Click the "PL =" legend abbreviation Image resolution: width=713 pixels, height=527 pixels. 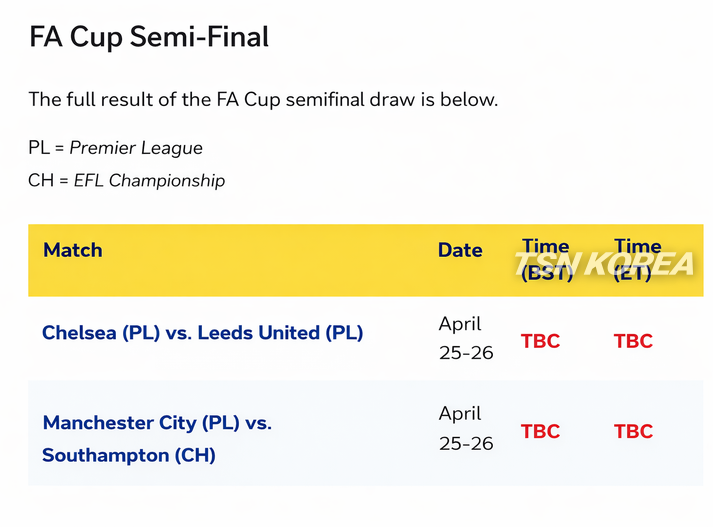tap(46, 148)
